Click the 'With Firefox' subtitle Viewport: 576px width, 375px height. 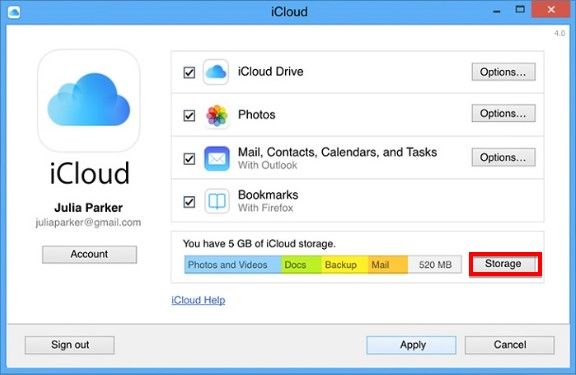pos(266,208)
